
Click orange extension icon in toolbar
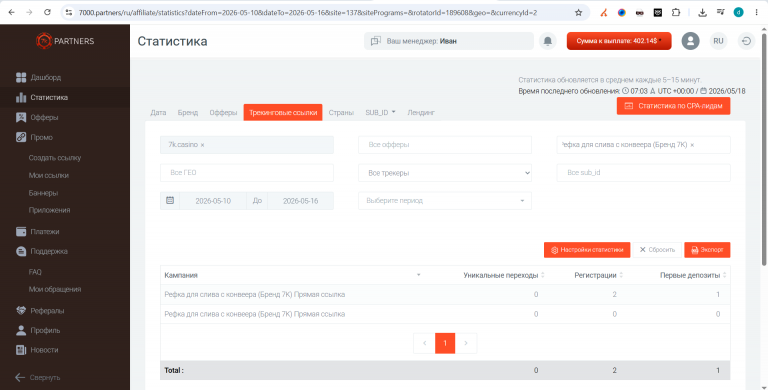pyautogui.click(x=604, y=13)
